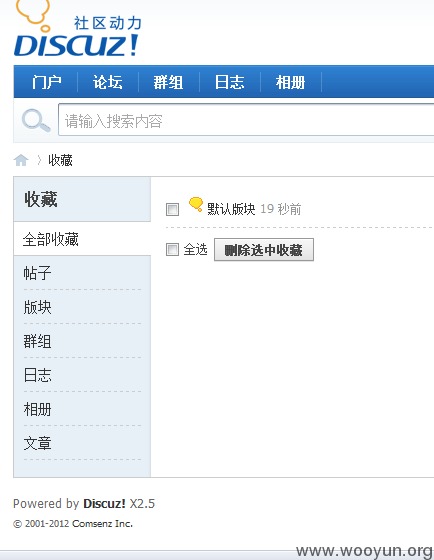Click the Discuz! logo

[77, 29]
